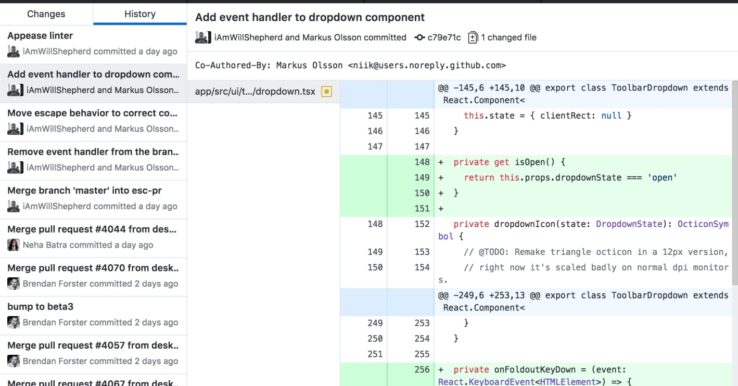Click 'iAmWillShepherd and Markus Olsson committed' text

[x=310, y=38]
